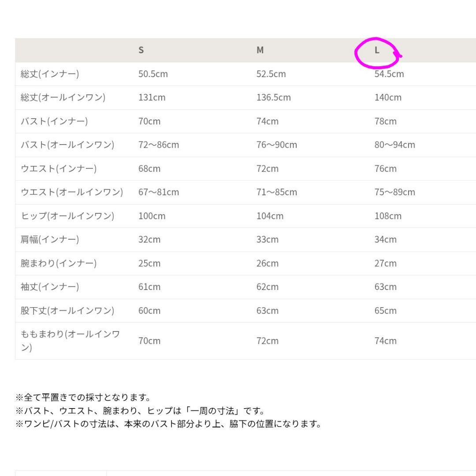Click the S size column header

tap(141, 50)
